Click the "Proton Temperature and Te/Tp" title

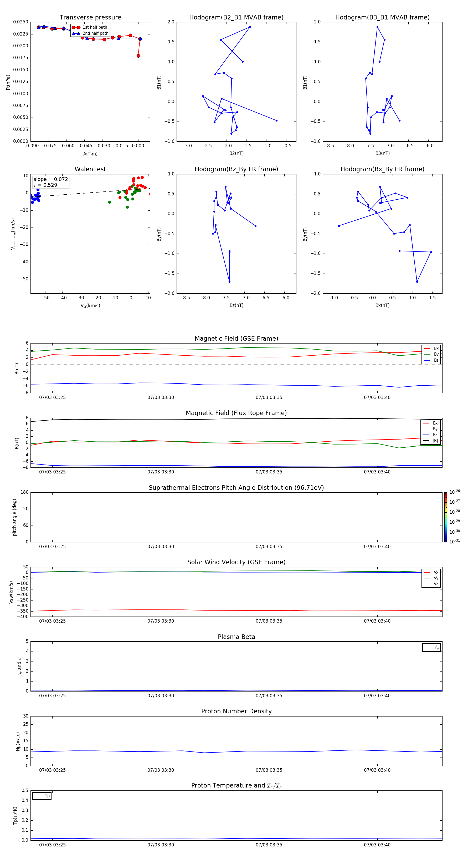click(x=236, y=786)
